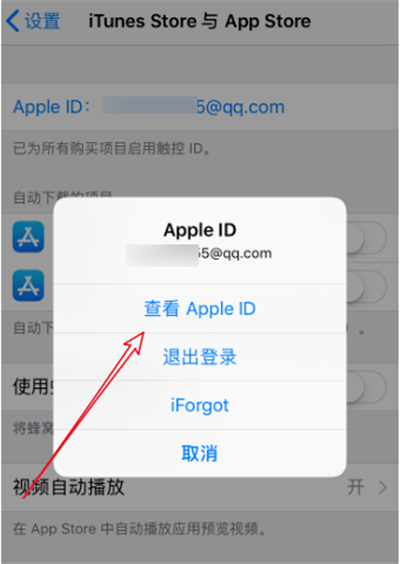Choose 查看 Apple ID in the dialog

pyautogui.click(x=200, y=309)
